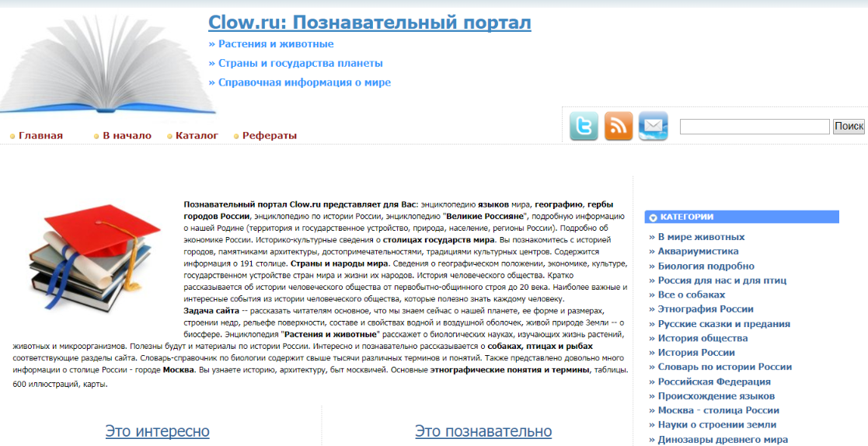868x446 pixels.
Task: Focus the site search input field
Action: pyautogui.click(x=755, y=127)
